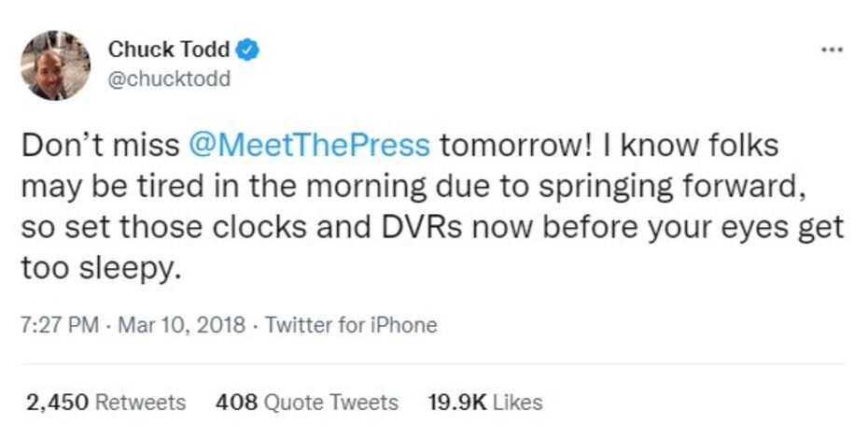This screenshot has width=868, height=439.
Task: Follow the @MeetThePress mention link
Action: (x=309, y=147)
